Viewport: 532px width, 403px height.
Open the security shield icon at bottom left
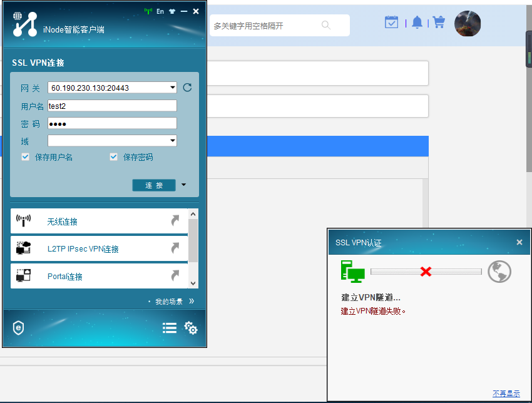[x=18, y=328]
